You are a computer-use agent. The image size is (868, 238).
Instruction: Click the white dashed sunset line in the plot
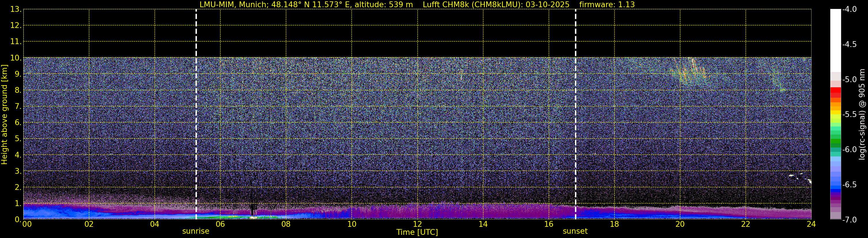575,114
